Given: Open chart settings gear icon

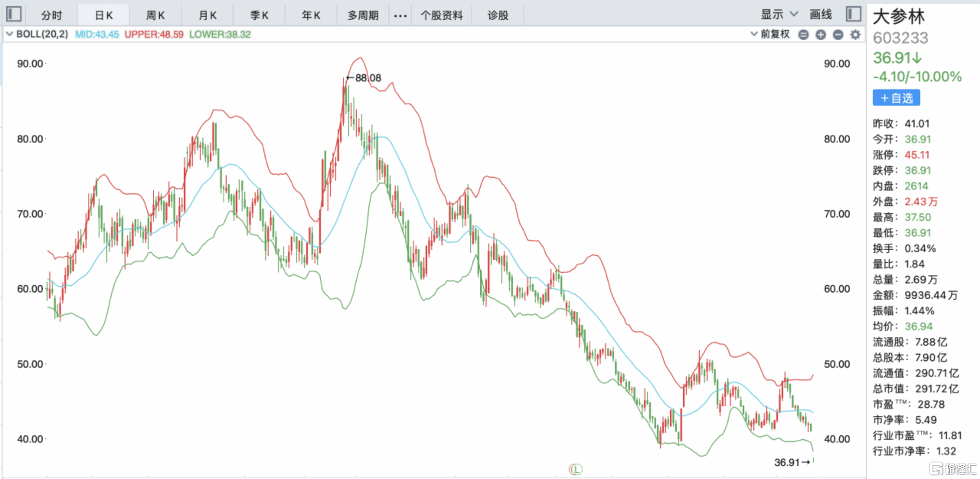Looking at the screenshot, I should pos(855,35).
